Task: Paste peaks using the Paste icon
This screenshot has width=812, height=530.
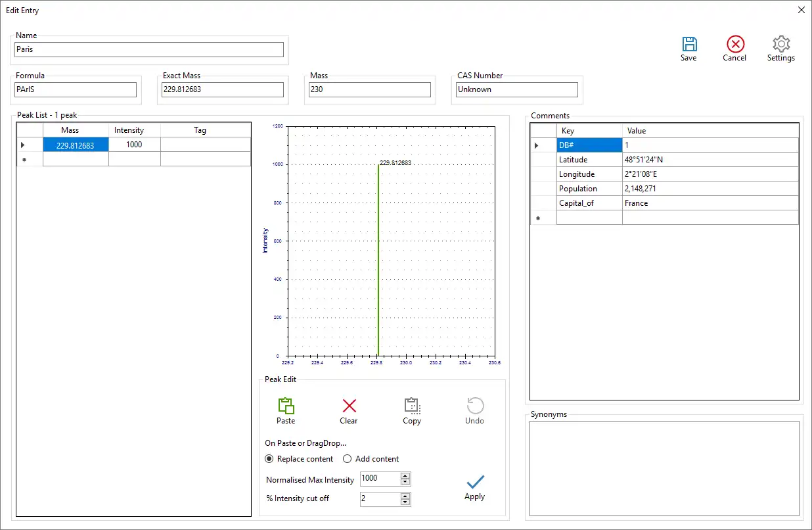Action: (x=286, y=406)
